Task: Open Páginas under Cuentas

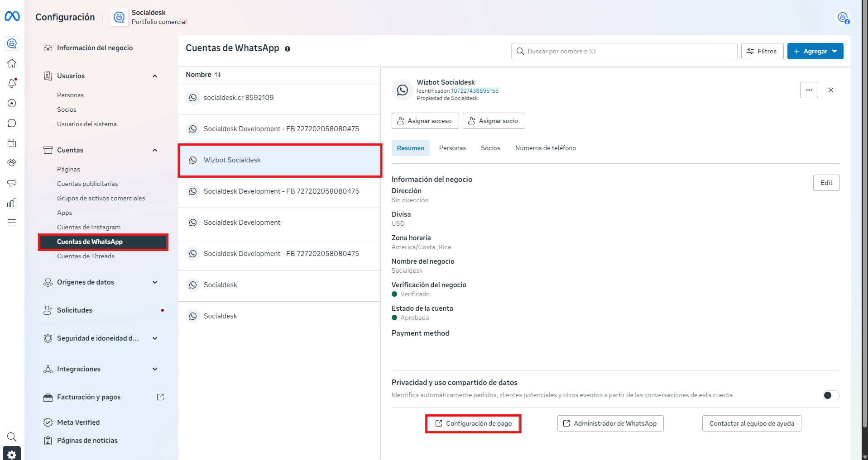Action: 68,169
